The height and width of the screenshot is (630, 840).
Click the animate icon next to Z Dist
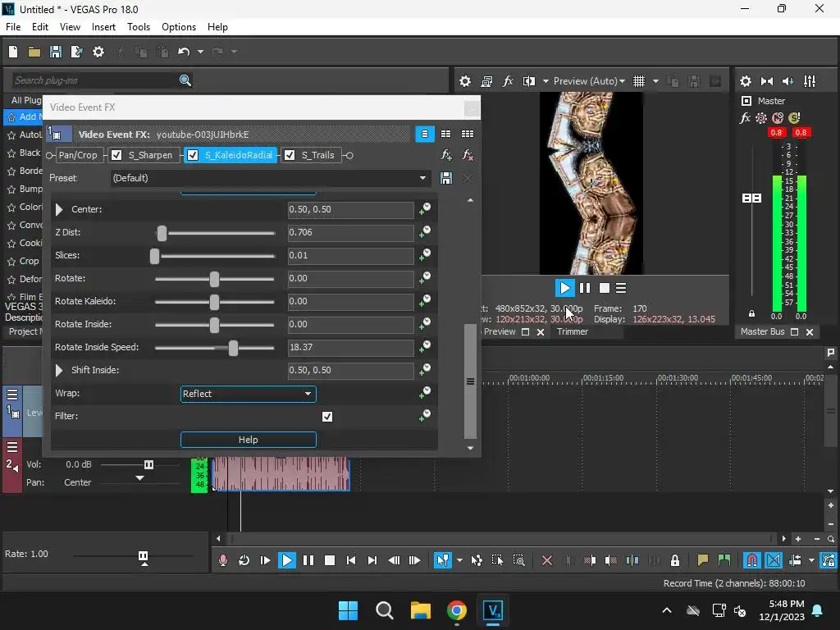click(425, 231)
